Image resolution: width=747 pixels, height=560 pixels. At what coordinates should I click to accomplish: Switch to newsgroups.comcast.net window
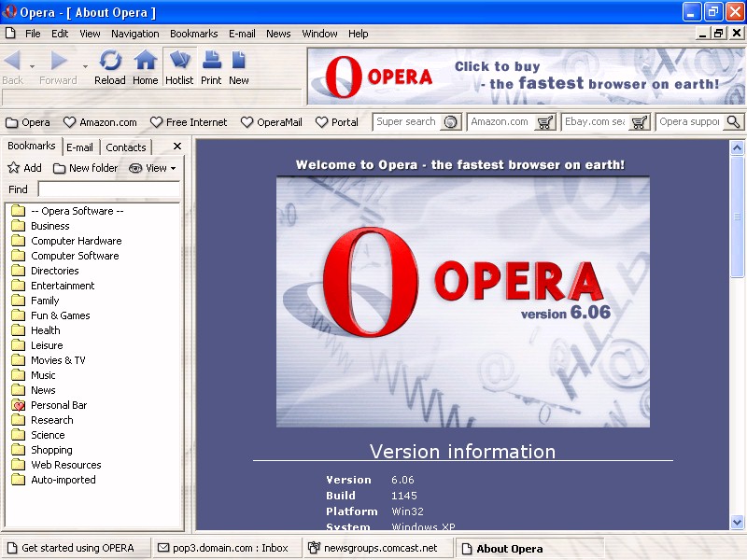(x=377, y=548)
